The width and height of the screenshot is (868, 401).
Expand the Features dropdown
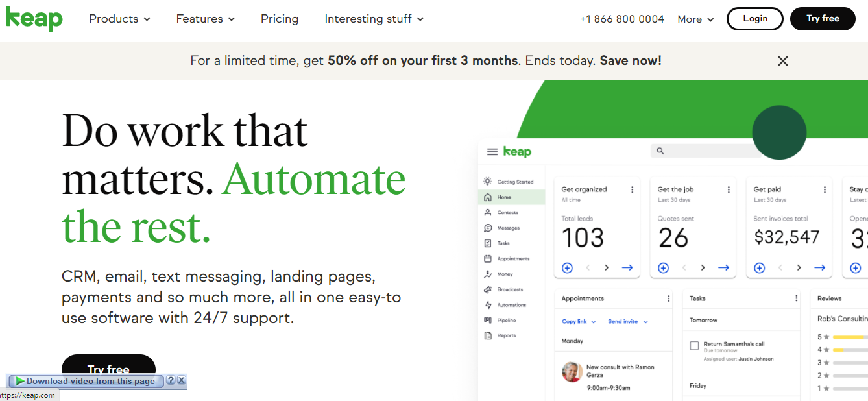pyautogui.click(x=206, y=19)
